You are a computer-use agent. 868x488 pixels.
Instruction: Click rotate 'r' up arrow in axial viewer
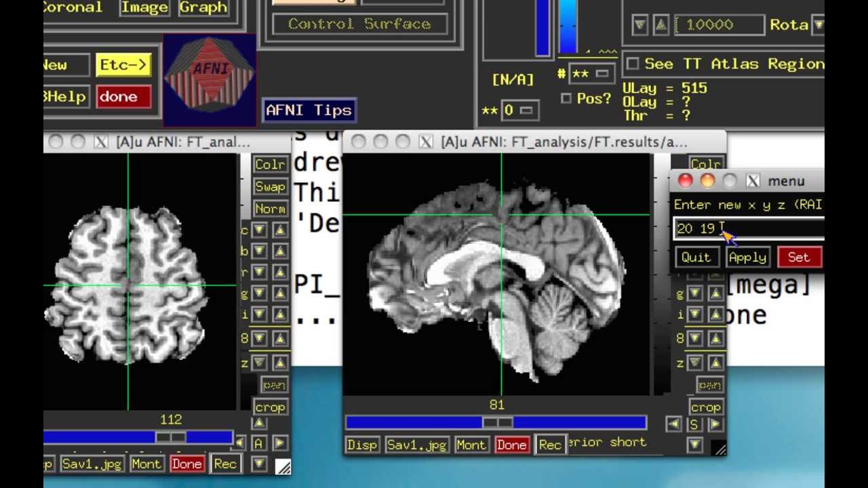point(280,272)
